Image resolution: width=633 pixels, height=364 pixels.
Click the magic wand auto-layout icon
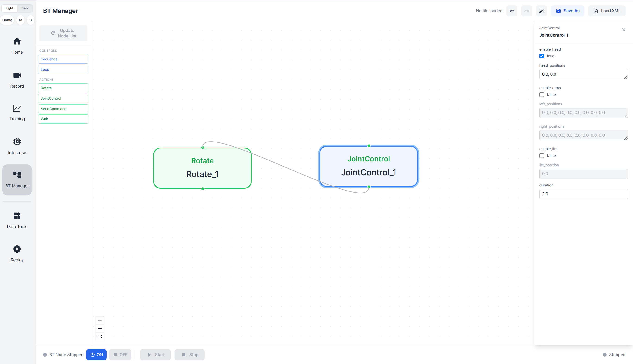(x=541, y=11)
